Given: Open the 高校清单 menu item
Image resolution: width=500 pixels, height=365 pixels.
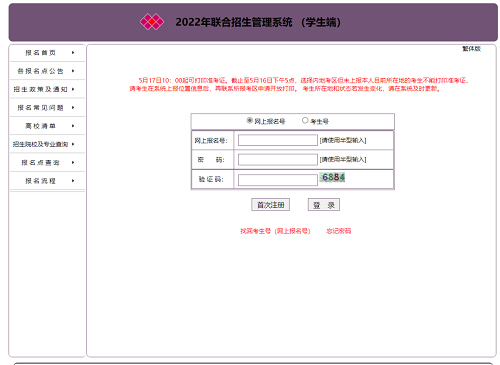Looking at the screenshot, I should (40, 126).
